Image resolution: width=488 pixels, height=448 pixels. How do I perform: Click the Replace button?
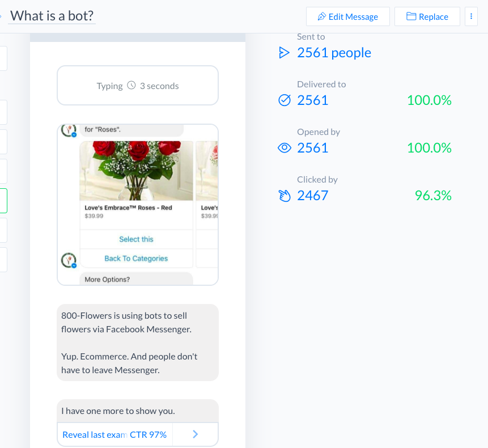pyautogui.click(x=427, y=16)
